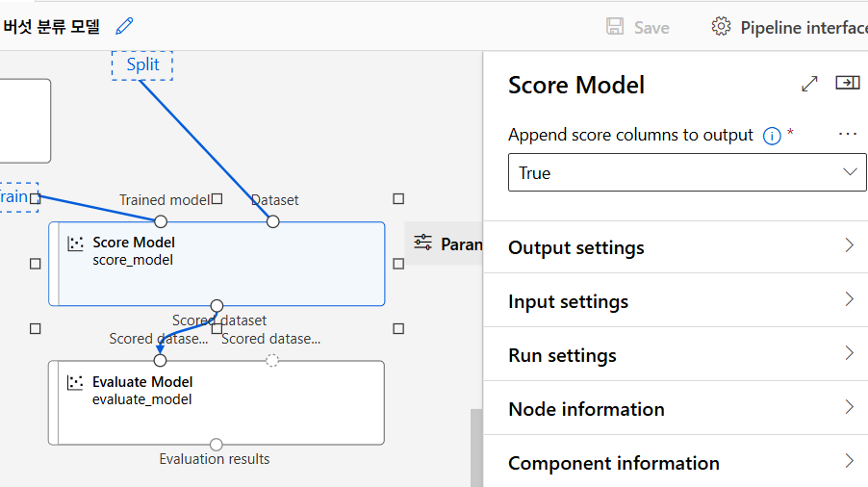The height and width of the screenshot is (487, 868).
Task: Open the Node information section
Action: coord(681,409)
